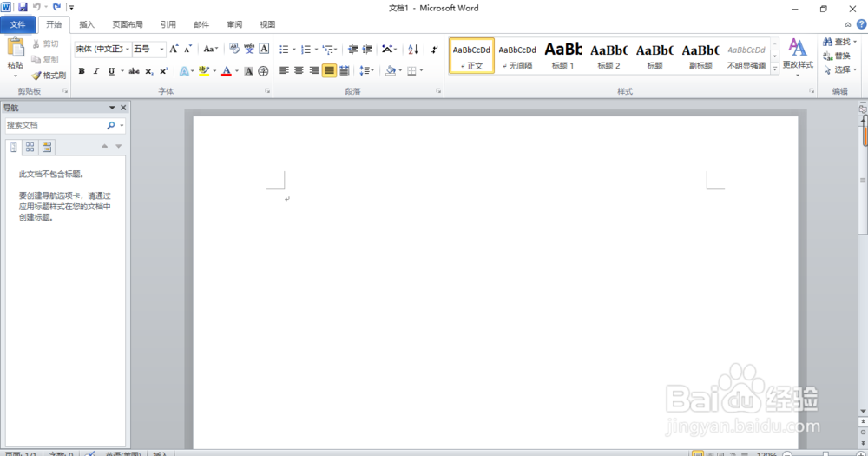Toggle Underline formatting

tap(111, 71)
